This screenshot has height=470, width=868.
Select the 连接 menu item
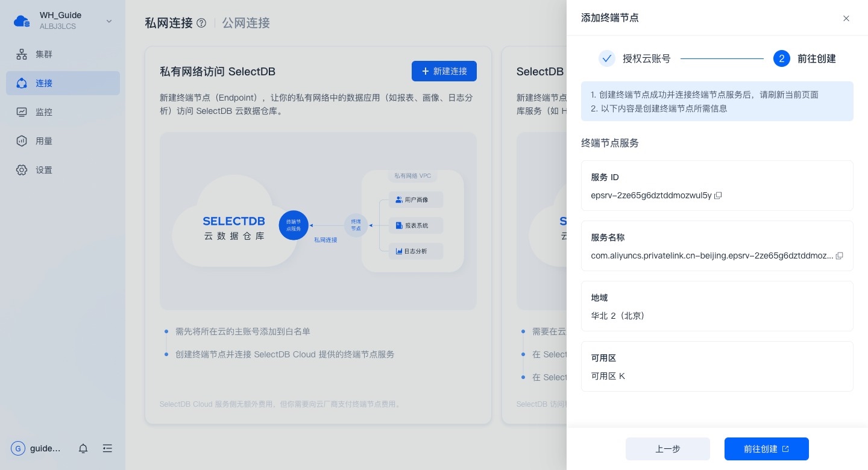coord(63,83)
